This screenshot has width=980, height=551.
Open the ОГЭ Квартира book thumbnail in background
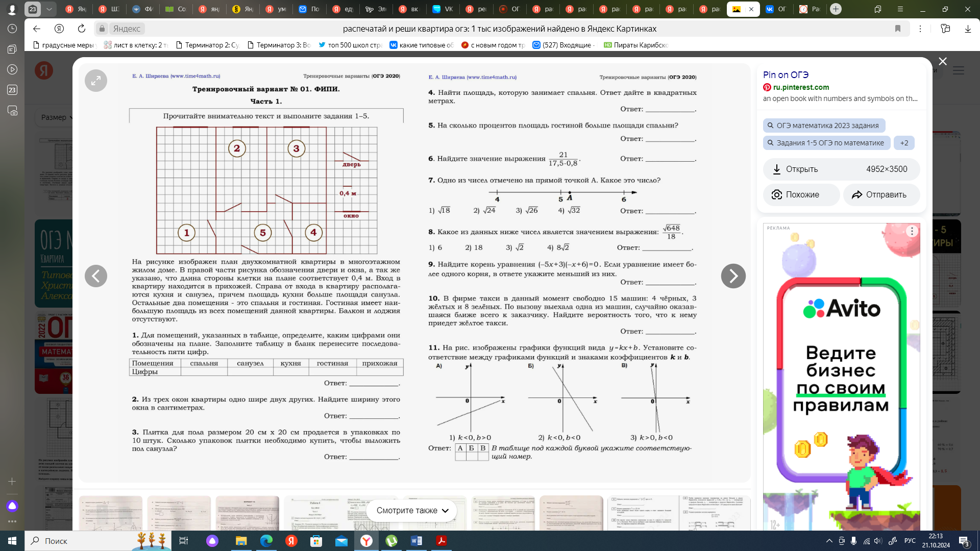point(54,263)
